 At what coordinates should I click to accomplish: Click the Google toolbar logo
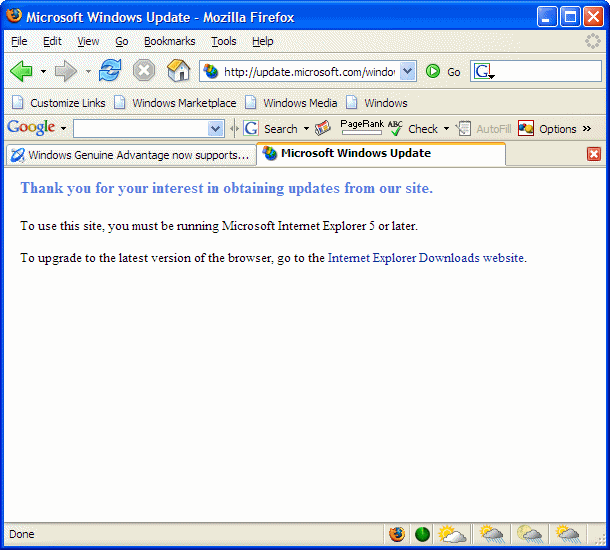(31, 128)
